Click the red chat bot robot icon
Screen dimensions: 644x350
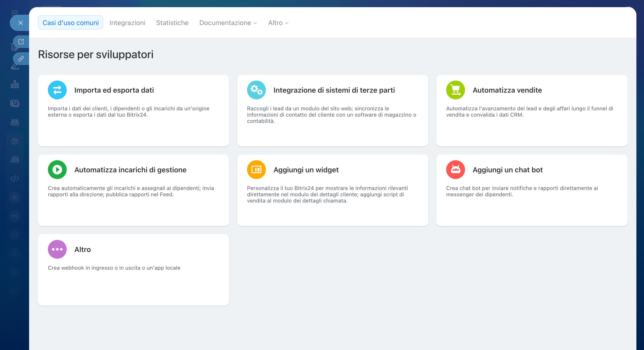455,170
